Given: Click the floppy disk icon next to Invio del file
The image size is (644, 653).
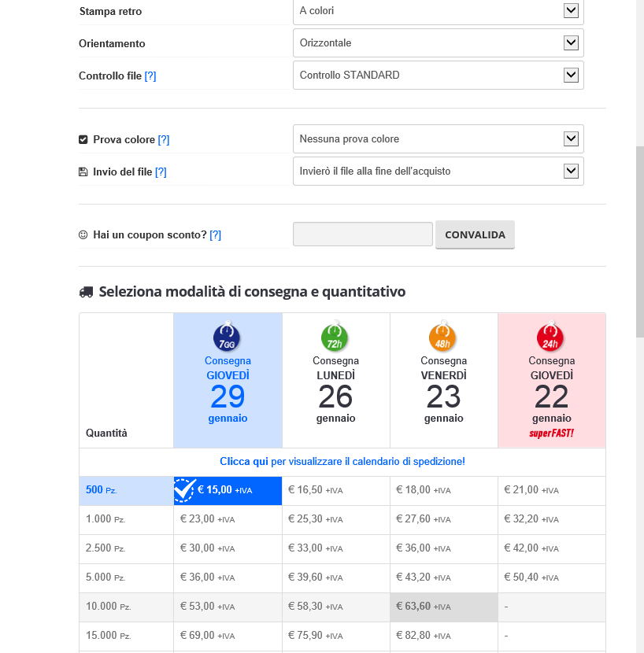Looking at the screenshot, I should coord(83,172).
